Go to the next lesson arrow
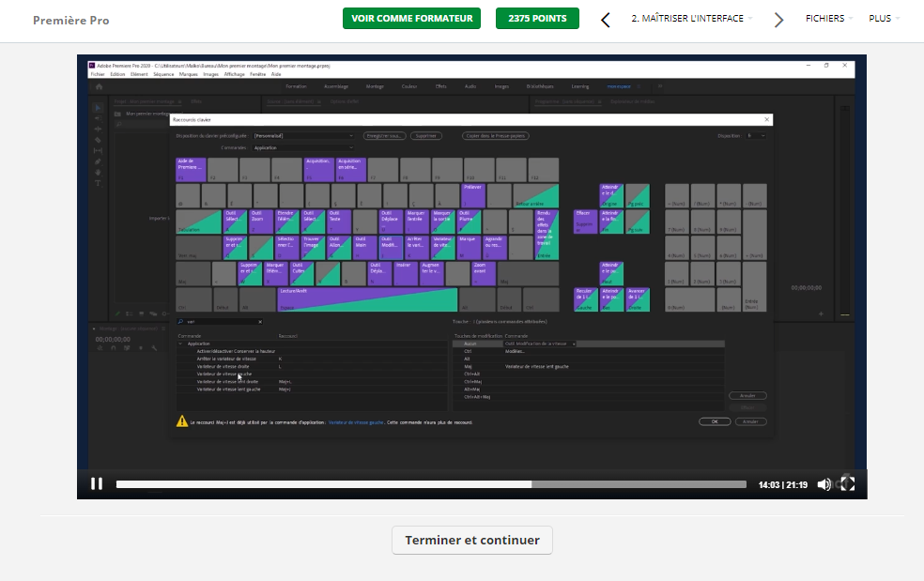 tap(778, 20)
